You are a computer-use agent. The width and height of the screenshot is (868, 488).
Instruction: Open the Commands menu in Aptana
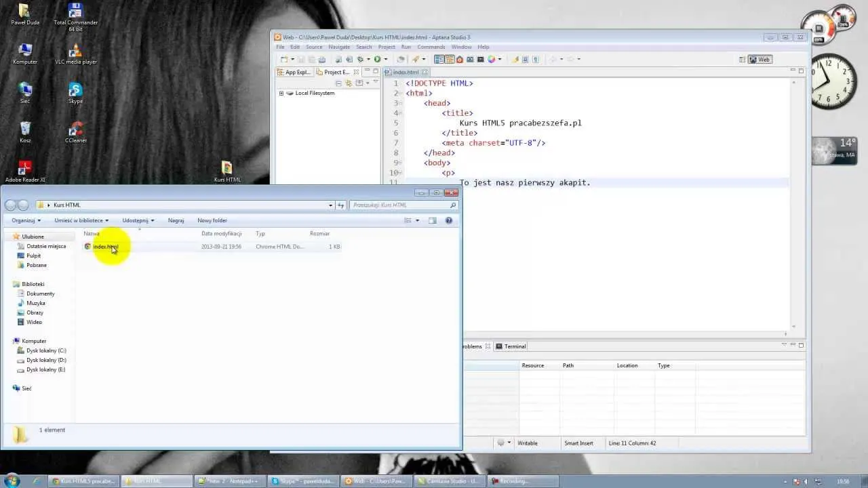(431, 47)
